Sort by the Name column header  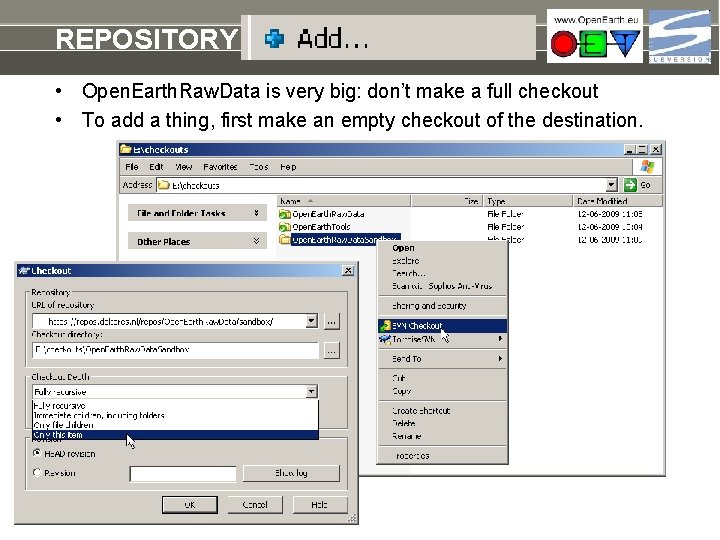pyautogui.click(x=343, y=201)
